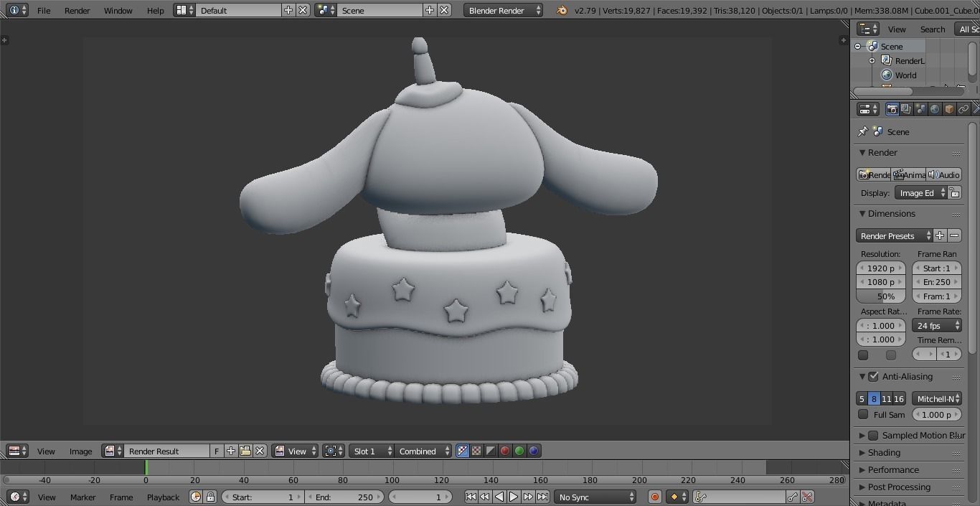Open the Image editor type selector

tap(17, 451)
